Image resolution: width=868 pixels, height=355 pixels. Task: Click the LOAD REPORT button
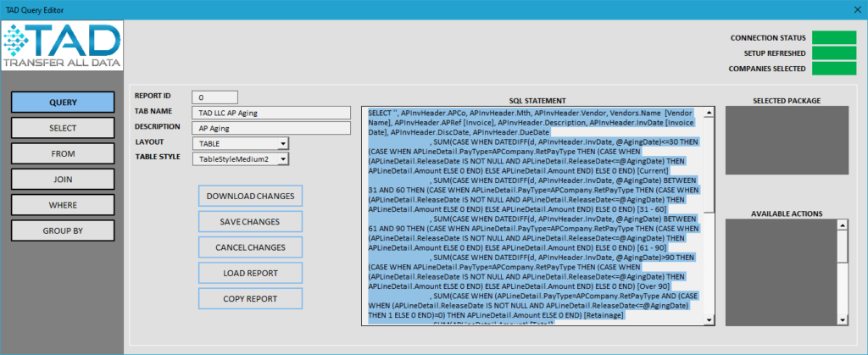tap(250, 273)
